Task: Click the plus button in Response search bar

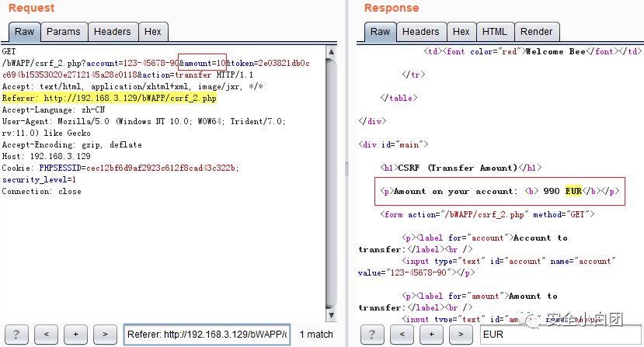Action: coord(431,335)
